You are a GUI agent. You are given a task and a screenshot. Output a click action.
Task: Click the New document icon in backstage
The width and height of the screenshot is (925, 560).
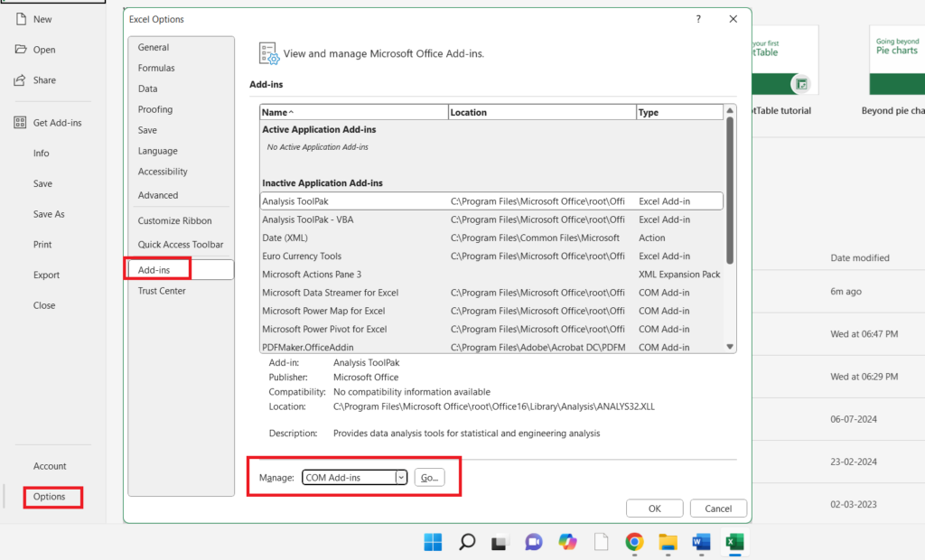coord(22,19)
